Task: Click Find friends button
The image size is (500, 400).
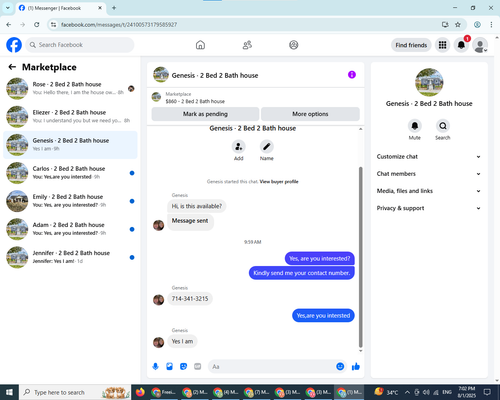Action: [x=411, y=45]
